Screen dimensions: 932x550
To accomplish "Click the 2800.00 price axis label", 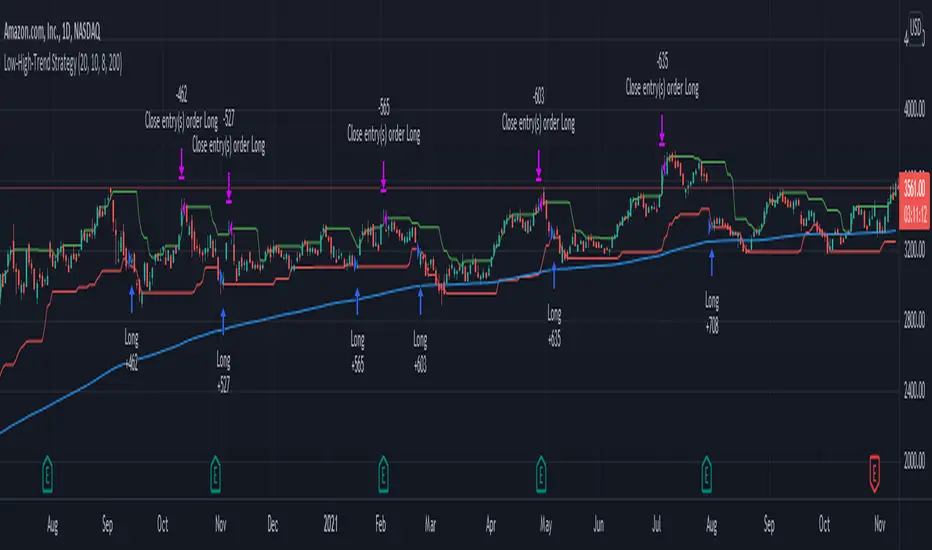I will tap(914, 320).
